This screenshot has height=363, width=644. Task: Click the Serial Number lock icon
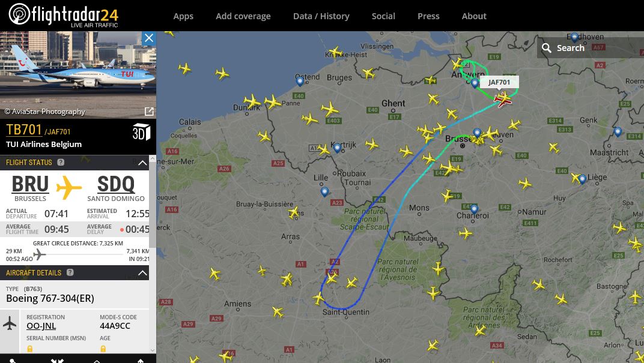(29, 349)
